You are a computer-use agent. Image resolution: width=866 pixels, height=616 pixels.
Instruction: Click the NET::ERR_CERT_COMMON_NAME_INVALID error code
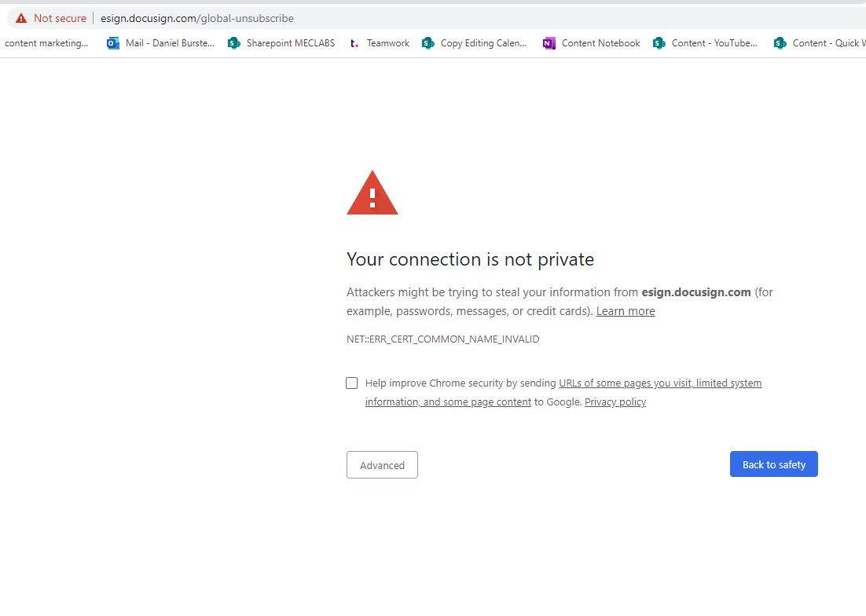[443, 339]
